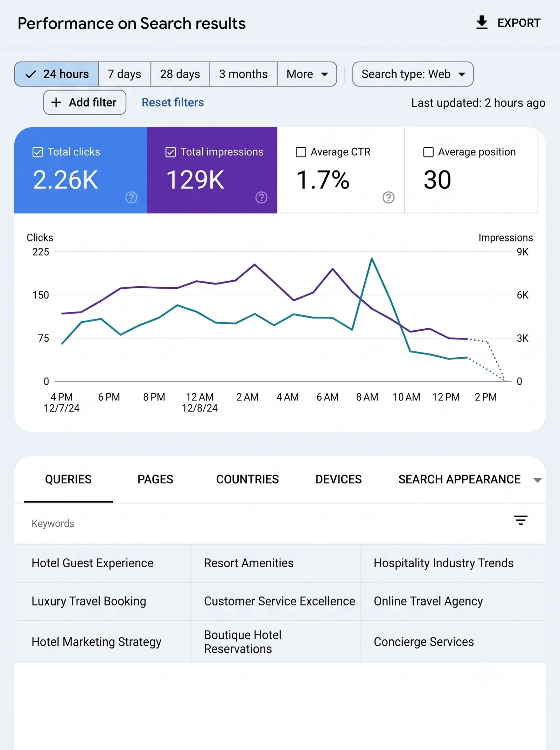Screen dimensions: 560x750
Task: Click the 12 AM 12/8/24 axis label
Action: [200, 402]
